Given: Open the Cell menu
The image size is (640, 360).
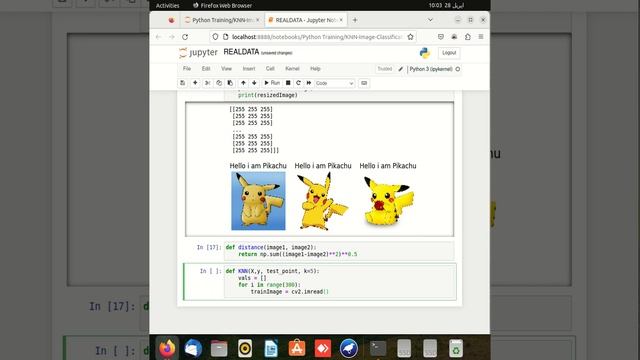Looking at the screenshot, I should pyautogui.click(x=270, y=69).
